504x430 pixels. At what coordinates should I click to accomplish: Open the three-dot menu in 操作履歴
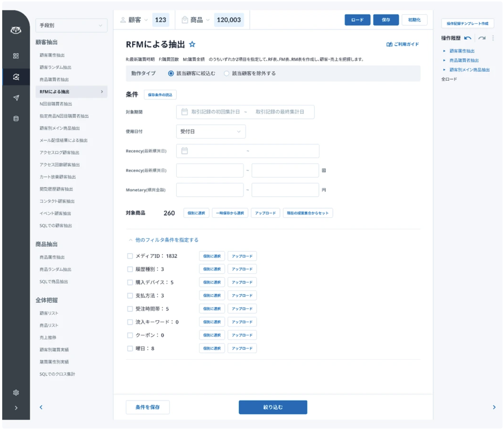[x=493, y=38]
